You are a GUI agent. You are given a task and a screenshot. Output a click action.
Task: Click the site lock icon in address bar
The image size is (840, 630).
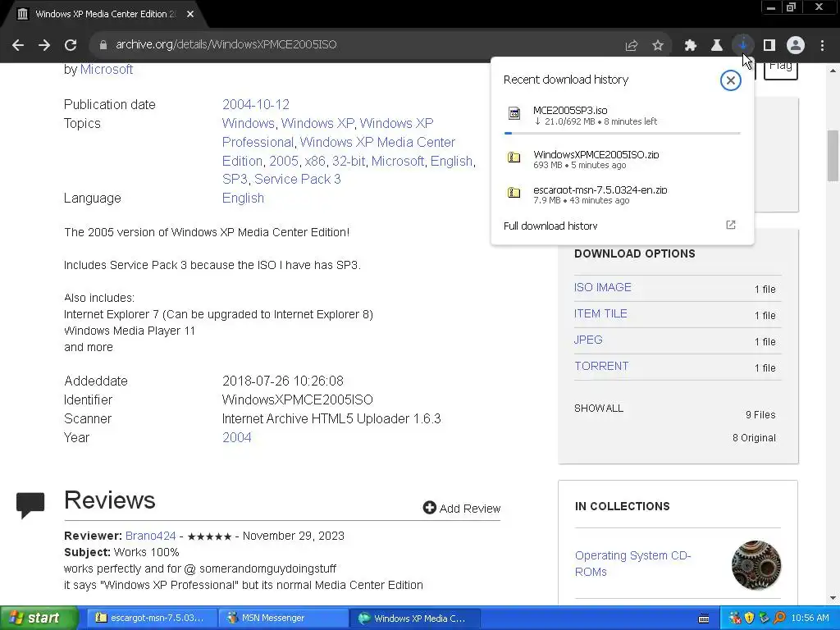[x=103, y=45]
